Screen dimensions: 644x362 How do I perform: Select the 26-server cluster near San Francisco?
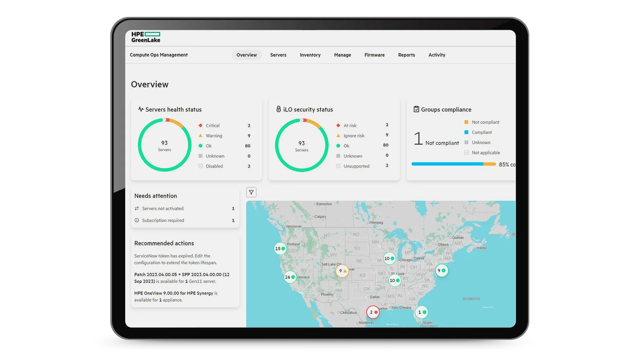pos(290,277)
